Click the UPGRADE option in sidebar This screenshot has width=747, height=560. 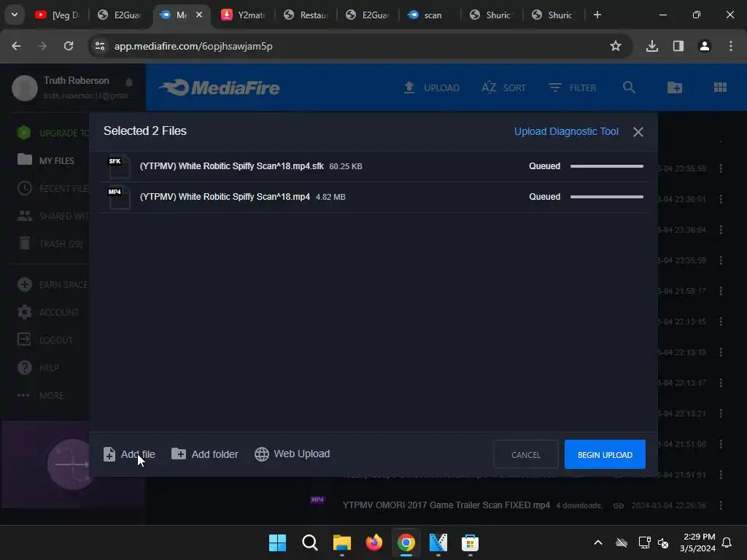tap(53, 133)
